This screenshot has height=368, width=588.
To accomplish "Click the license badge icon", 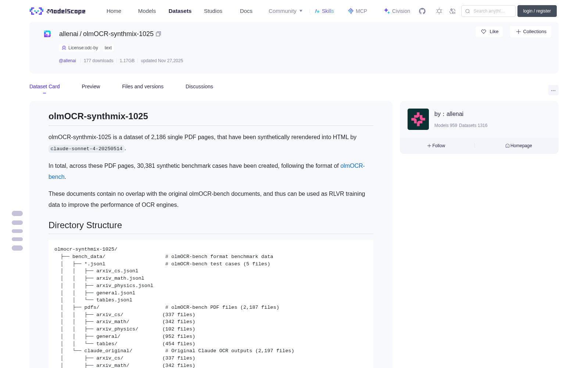I will [x=64, y=48].
